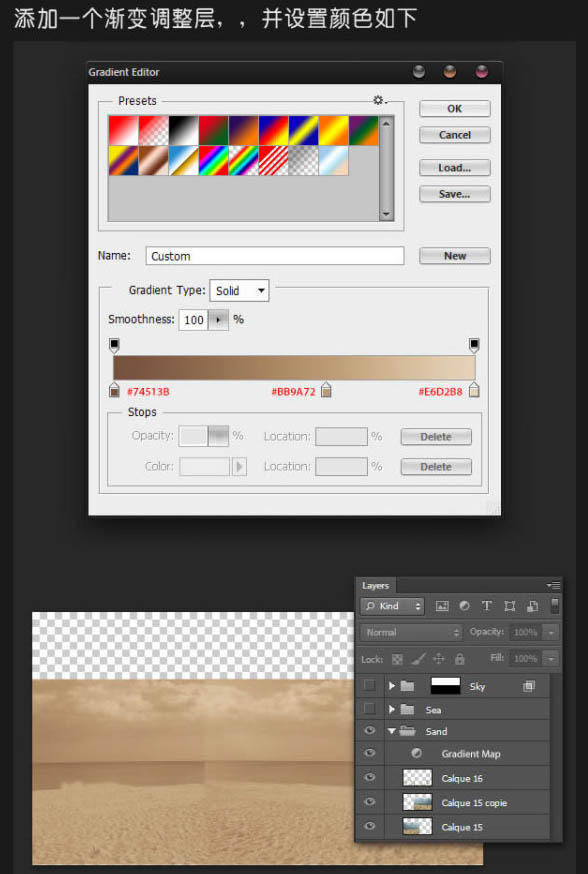
Task: Open the Normal blend mode dropdown
Action: coord(411,632)
